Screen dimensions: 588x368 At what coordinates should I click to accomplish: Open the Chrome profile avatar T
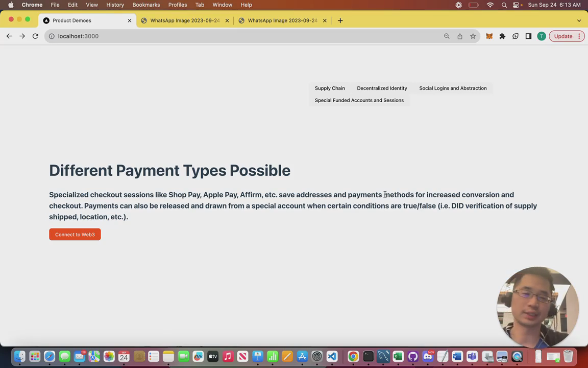(x=542, y=36)
